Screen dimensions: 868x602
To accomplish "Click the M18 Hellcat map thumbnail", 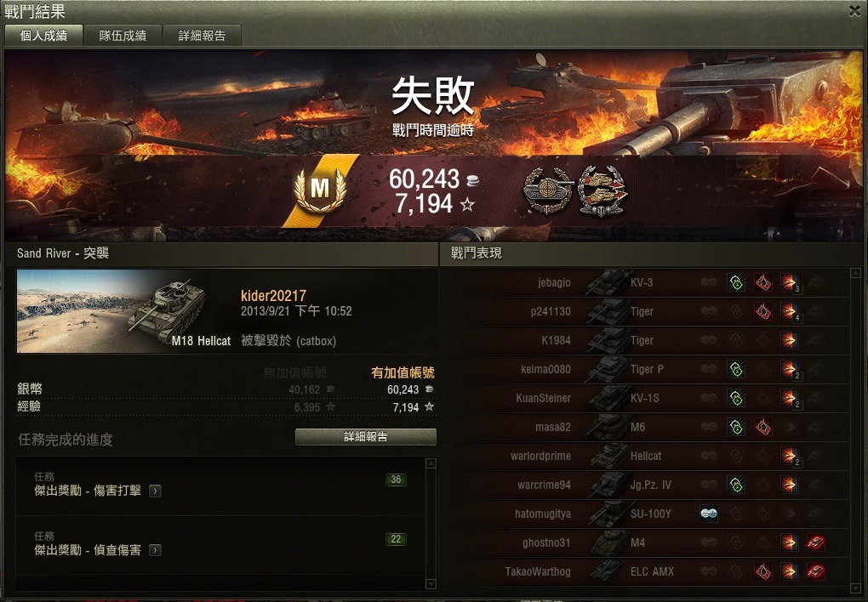I will click(124, 311).
